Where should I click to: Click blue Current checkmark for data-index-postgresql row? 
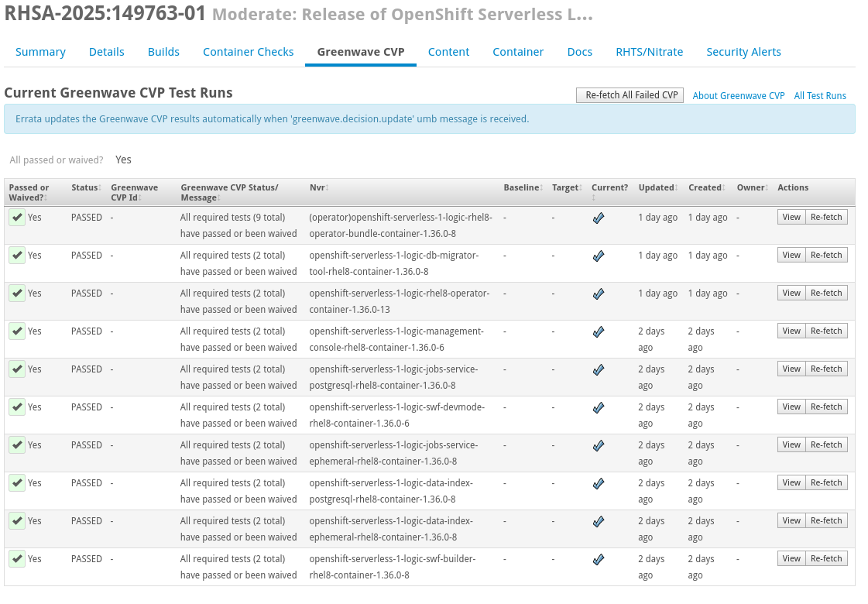[x=598, y=483]
